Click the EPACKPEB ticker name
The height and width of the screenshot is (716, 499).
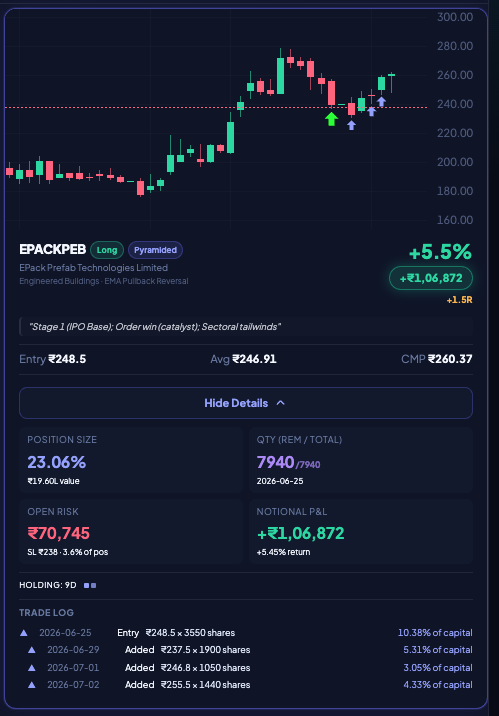tap(53, 249)
